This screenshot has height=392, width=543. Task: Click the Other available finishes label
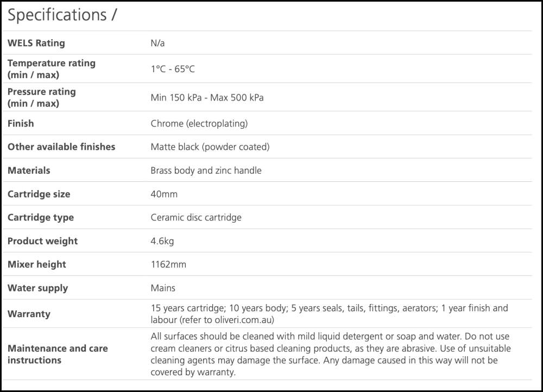[61, 147]
